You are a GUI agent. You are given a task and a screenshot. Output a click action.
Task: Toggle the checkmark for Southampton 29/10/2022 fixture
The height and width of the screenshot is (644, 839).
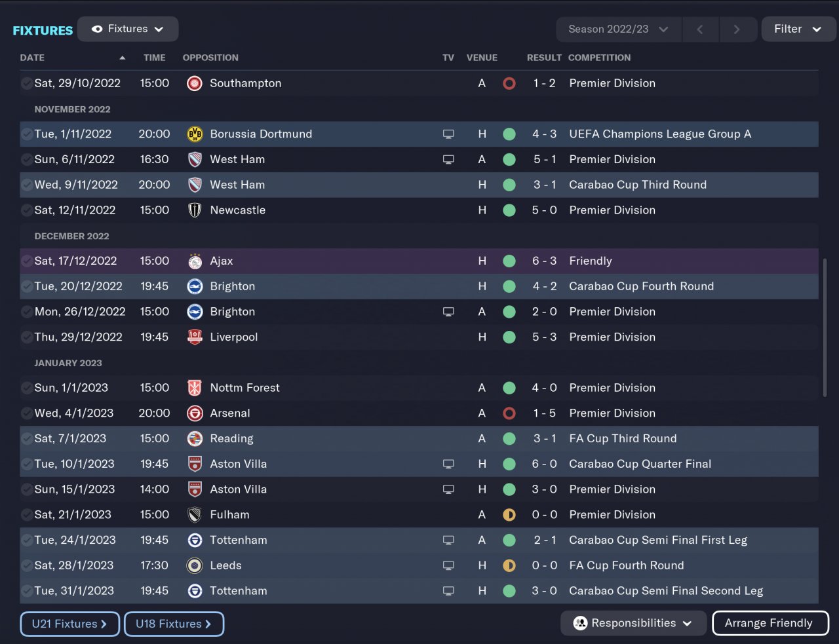pyautogui.click(x=26, y=83)
